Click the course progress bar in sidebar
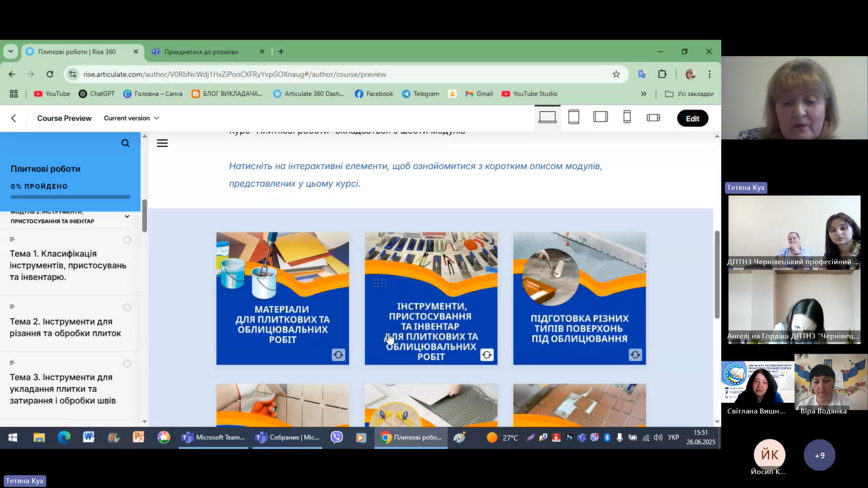This screenshot has width=868, height=488. point(70,197)
